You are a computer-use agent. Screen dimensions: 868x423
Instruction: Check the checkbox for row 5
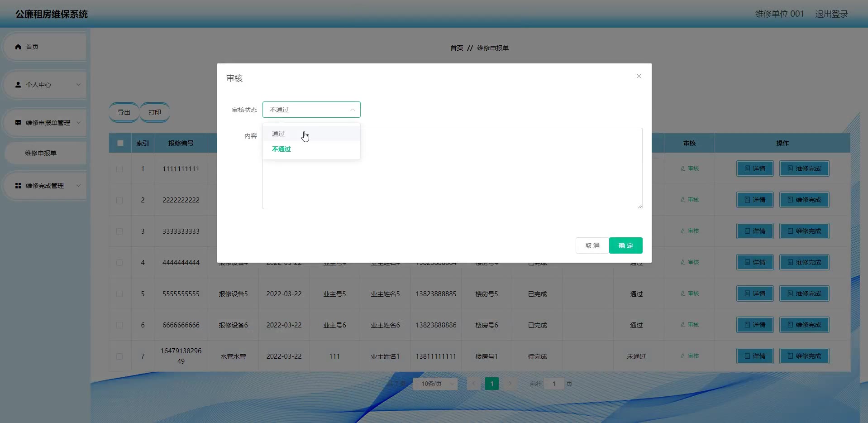pos(119,294)
